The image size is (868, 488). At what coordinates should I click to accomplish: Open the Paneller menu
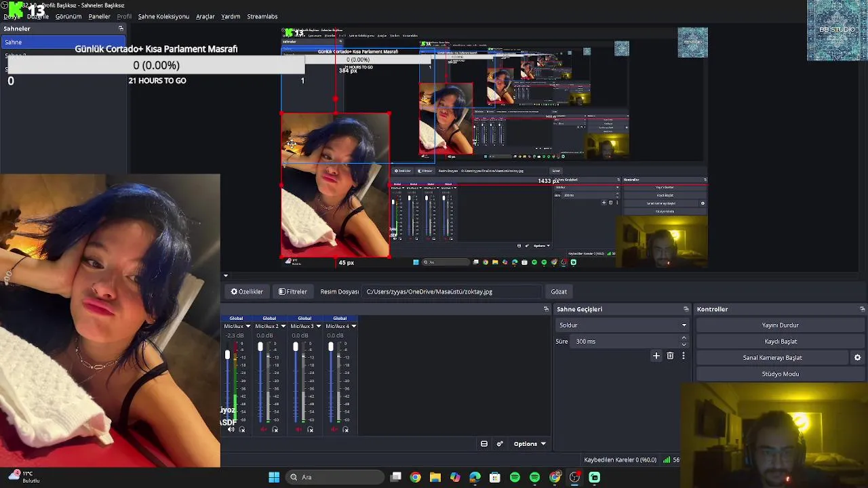tap(99, 16)
